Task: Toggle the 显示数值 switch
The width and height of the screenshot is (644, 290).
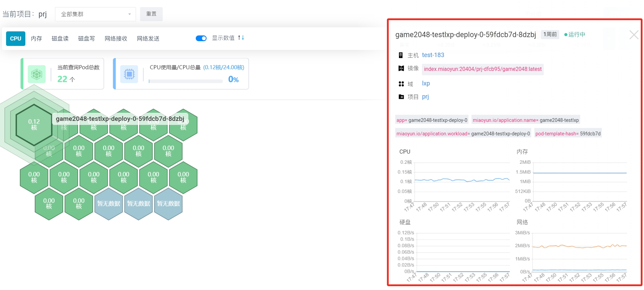Action: point(201,38)
